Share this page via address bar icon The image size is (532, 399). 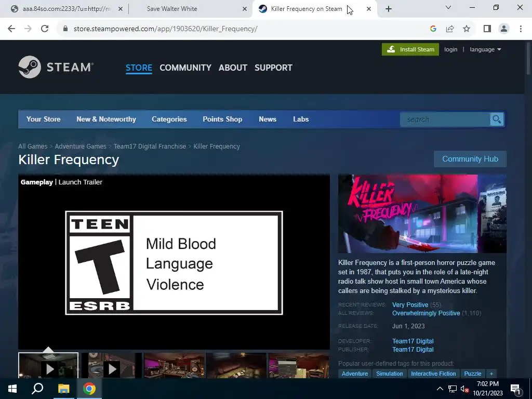click(x=450, y=29)
